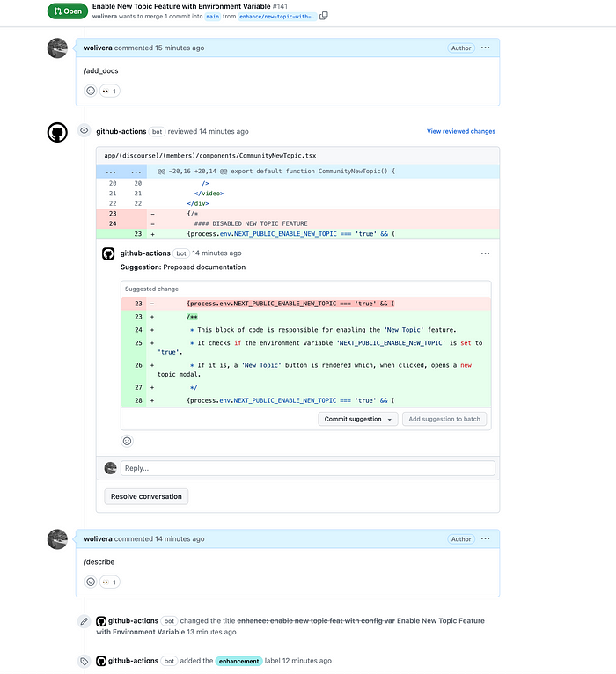Click the /add_docs comment text
The width and height of the screenshot is (616, 674).
[x=101, y=71]
